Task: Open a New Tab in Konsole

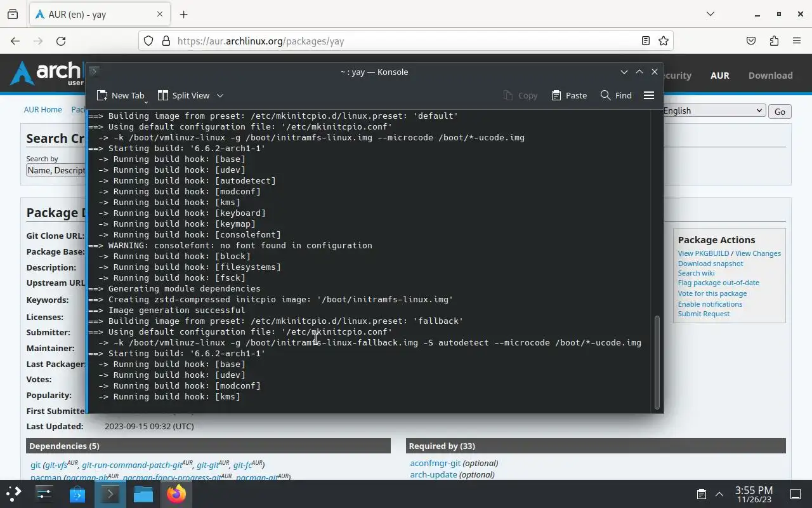Action: [x=119, y=95]
